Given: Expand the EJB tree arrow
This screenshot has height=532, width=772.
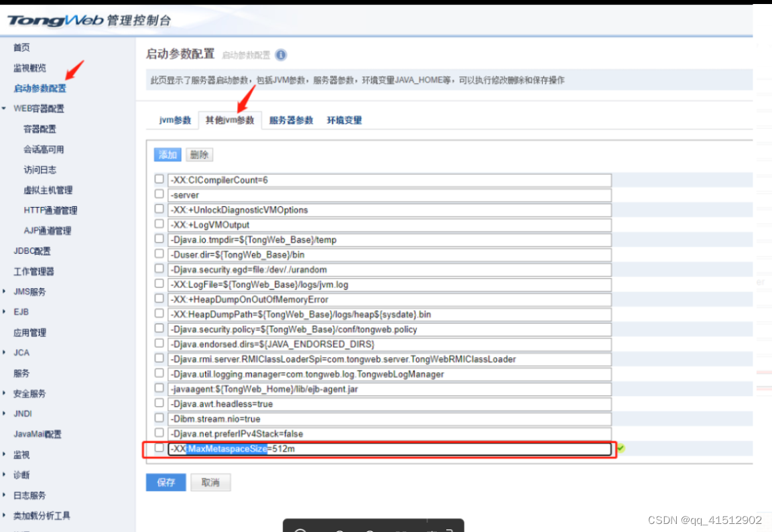Looking at the screenshot, I should point(4,312).
